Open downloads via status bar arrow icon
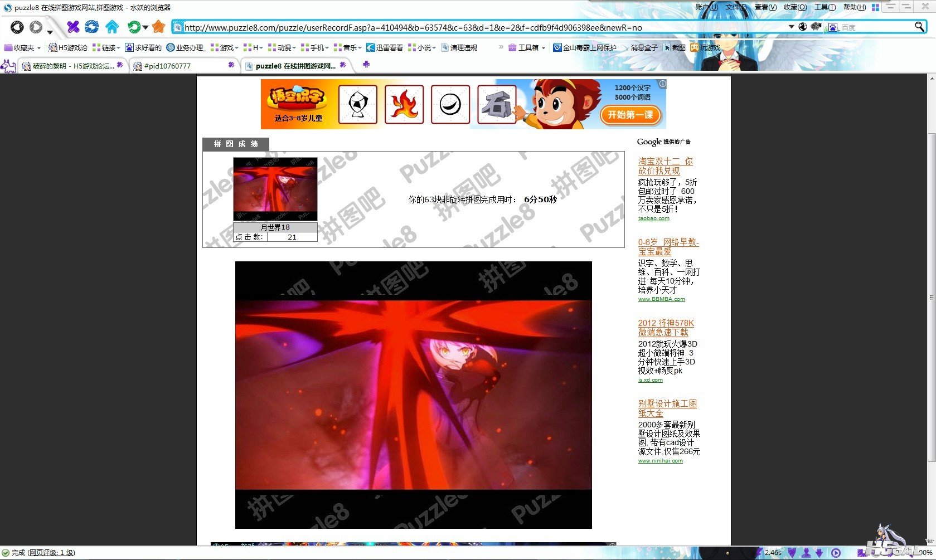Viewport: 936px width, 560px height. [x=820, y=553]
